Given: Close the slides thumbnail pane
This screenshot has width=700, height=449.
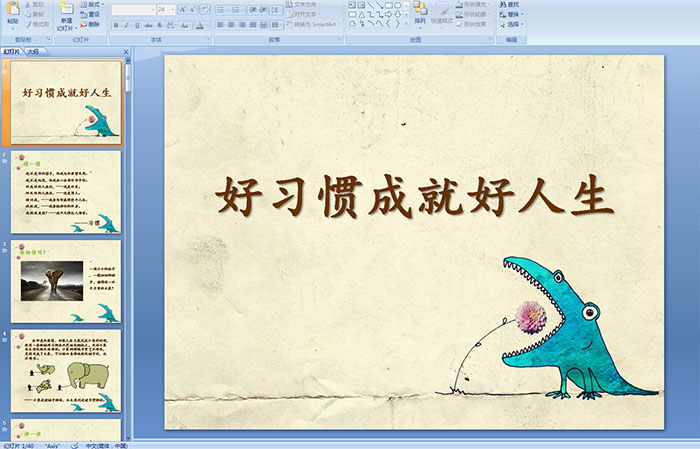Looking at the screenshot, I should pyautogui.click(x=126, y=52).
